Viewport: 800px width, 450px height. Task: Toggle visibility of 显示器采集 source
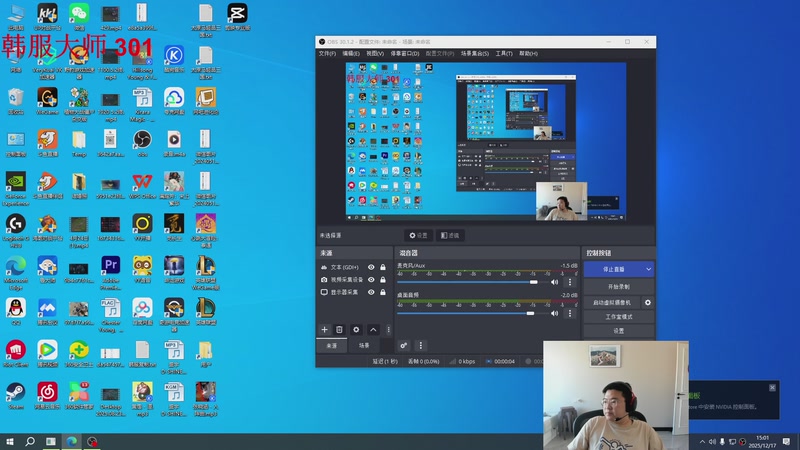tap(371, 292)
